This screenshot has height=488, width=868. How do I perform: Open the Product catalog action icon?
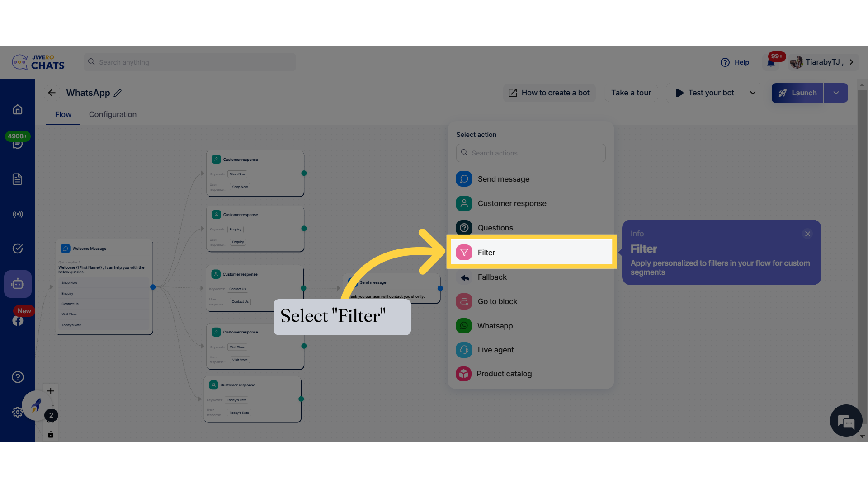pyautogui.click(x=464, y=374)
